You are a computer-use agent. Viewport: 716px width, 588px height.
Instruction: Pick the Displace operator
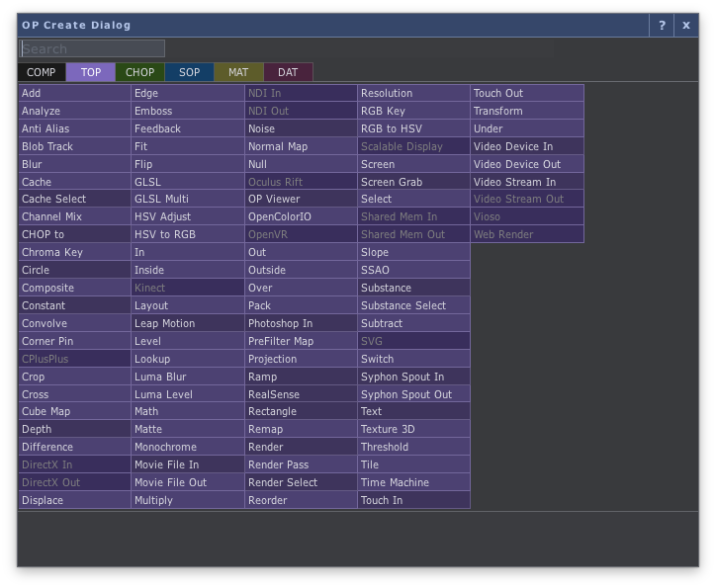point(75,500)
